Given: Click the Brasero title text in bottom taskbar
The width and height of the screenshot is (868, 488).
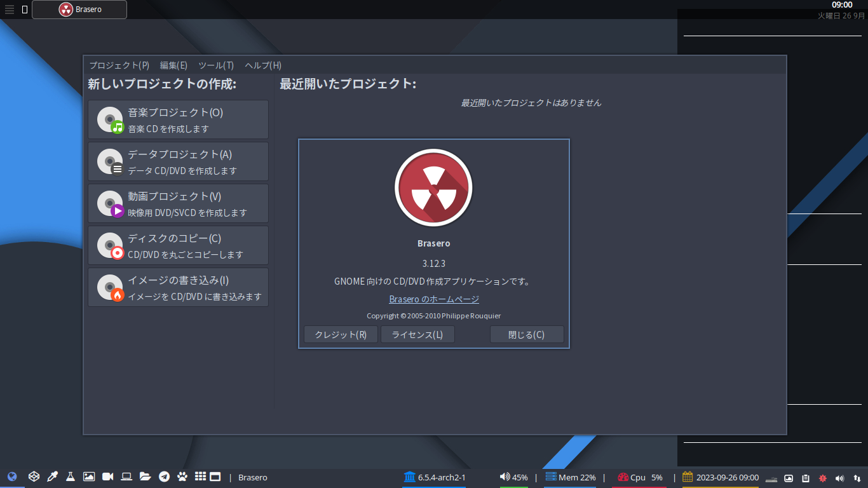Looking at the screenshot, I should (x=253, y=477).
